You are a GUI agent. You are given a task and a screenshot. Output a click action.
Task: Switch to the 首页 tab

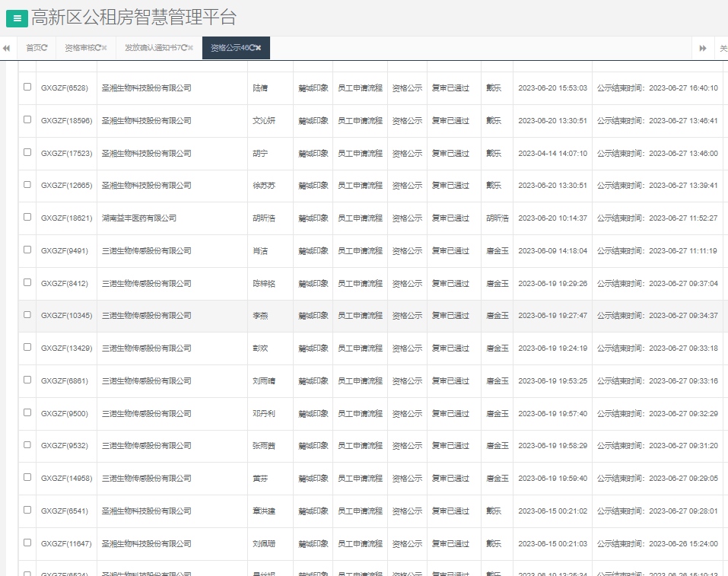tap(33, 48)
